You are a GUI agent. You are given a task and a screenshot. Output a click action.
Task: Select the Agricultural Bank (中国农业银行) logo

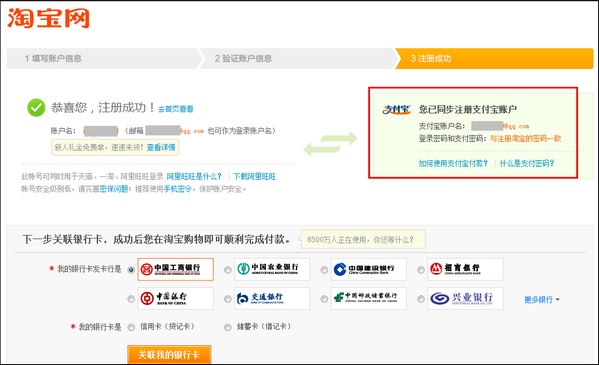click(x=272, y=269)
